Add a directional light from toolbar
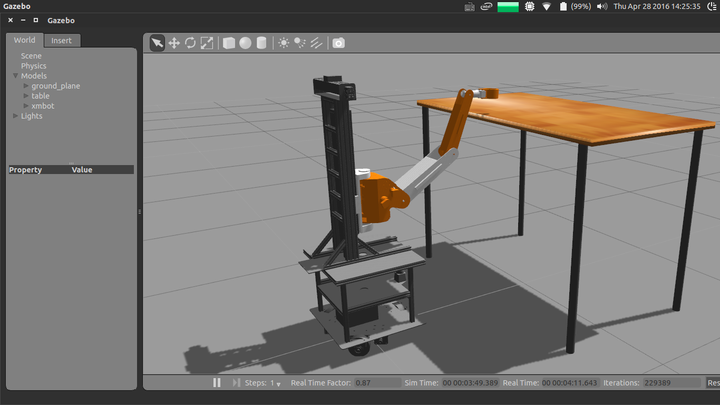The width and height of the screenshot is (720, 405). pos(315,43)
